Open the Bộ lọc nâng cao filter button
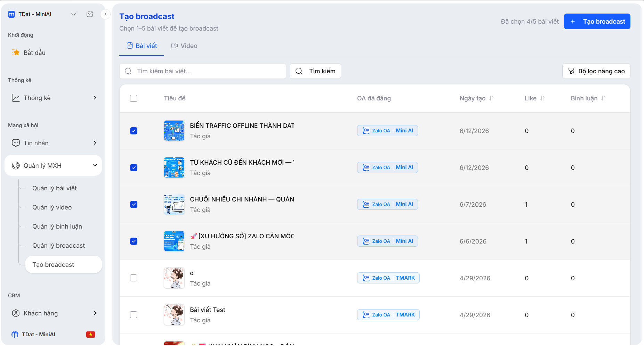Screen dimensions: 644x346 pyautogui.click(x=596, y=71)
